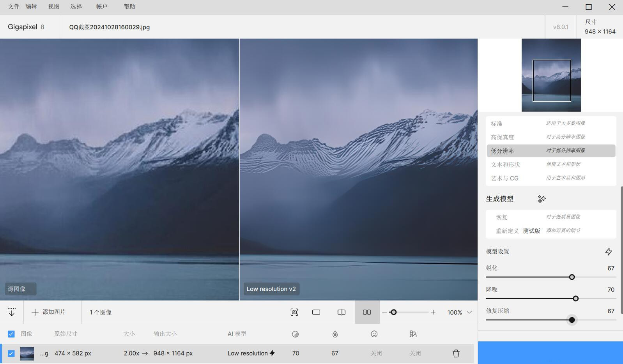This screenshot has height=364, width=623.
Task: Adjust the 锐化 slider handle
Action: coord(572,277)
